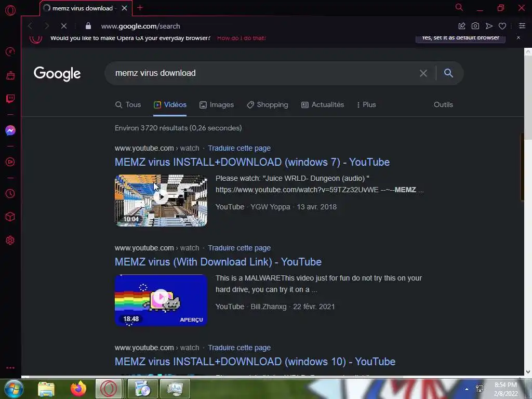Screen dimensions: 532x399
Task: Open the Windows Start button
Action: [x=14, y=389]
